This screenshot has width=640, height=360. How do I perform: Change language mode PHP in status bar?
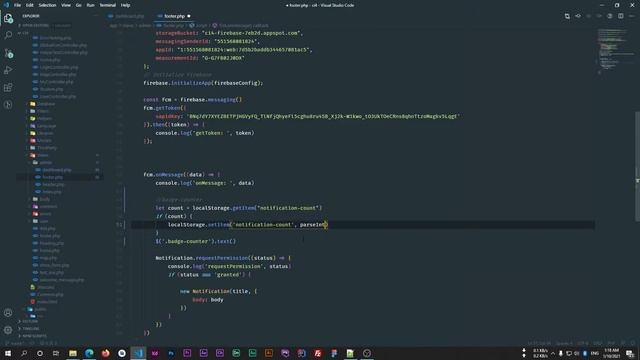[611, 343]
